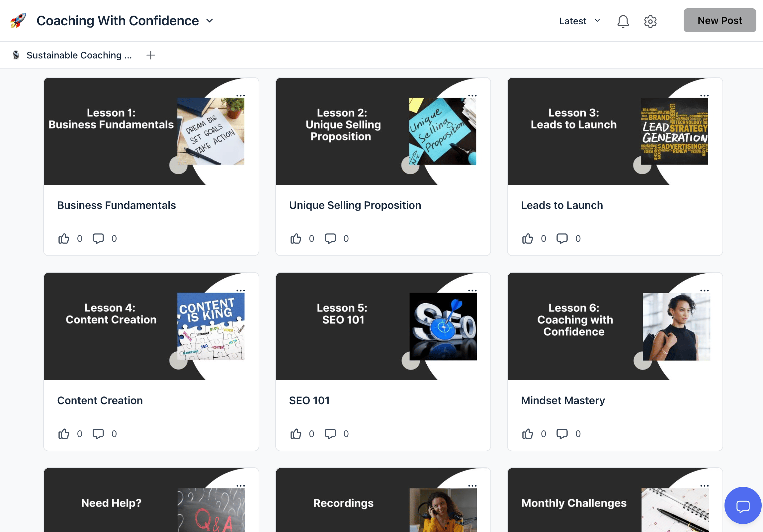The image size is (763, 532).
Task: Open more options on Lesson 1 card
Action: (x=241, y=96)
